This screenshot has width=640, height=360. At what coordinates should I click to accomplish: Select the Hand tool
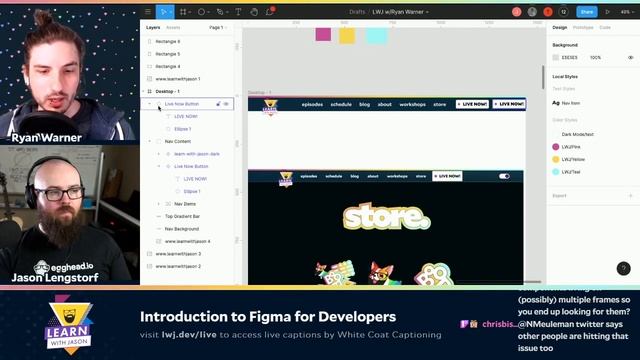click(254, 12)
